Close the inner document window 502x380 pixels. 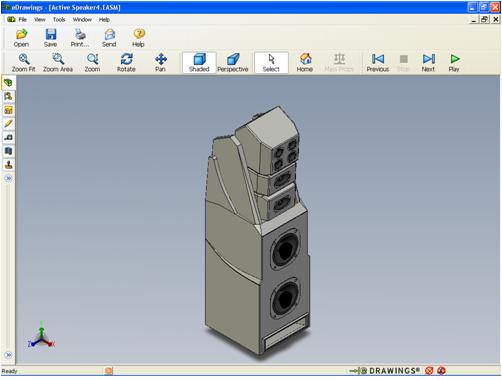[495, 20]
